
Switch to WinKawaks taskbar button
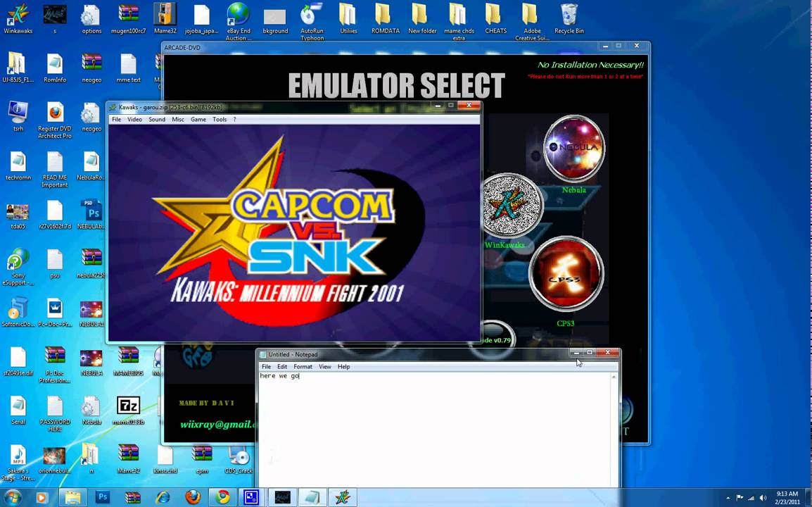coord(342,497)
